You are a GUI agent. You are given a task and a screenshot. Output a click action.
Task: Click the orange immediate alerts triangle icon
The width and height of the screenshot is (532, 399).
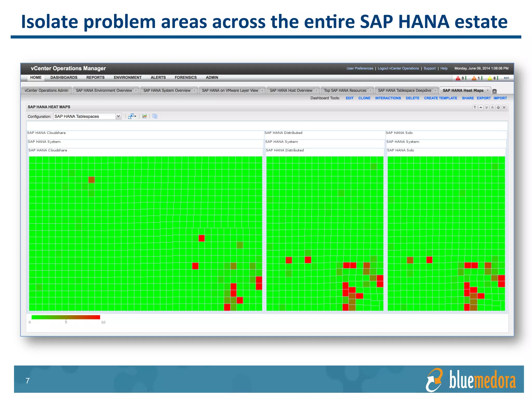point(474,78)
